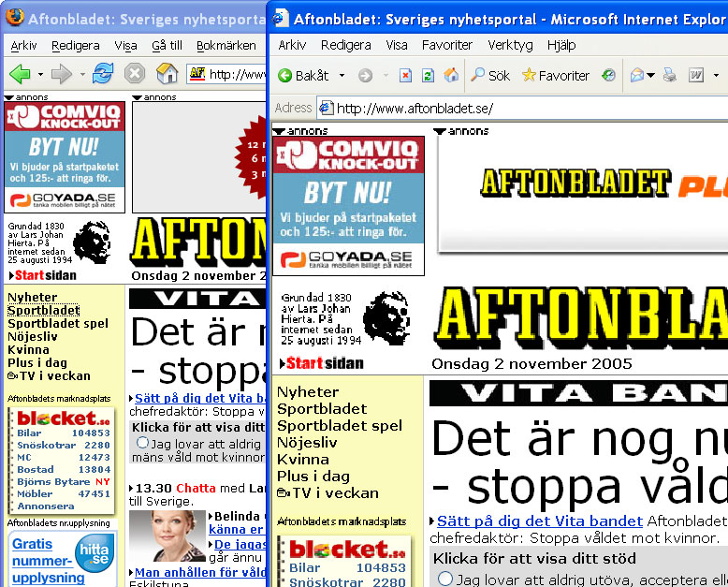Click the IE Print icon
Screen dimensions: 728x587
pyautogui.click(x=669, y=75)
